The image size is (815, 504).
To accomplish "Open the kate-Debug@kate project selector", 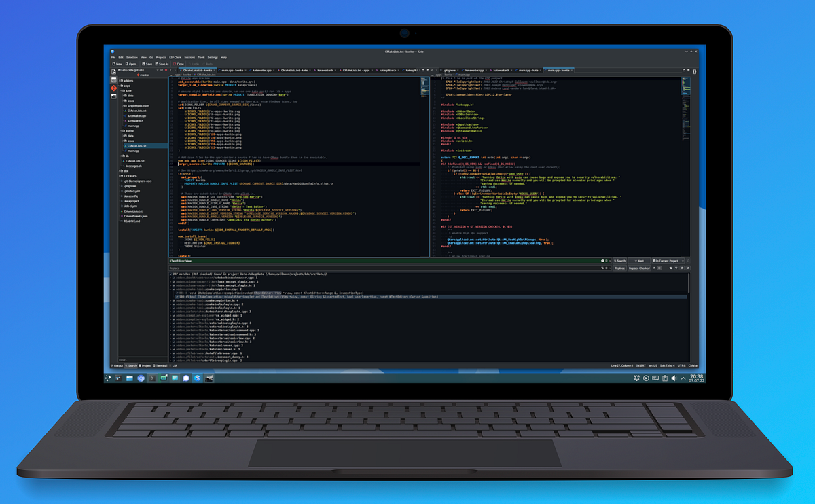I will (133, 69).
